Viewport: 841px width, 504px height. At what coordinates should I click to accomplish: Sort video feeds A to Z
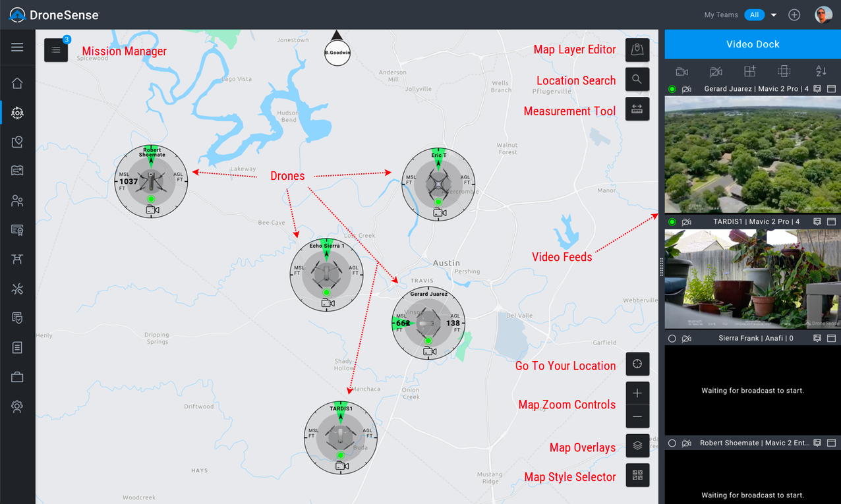821,71
